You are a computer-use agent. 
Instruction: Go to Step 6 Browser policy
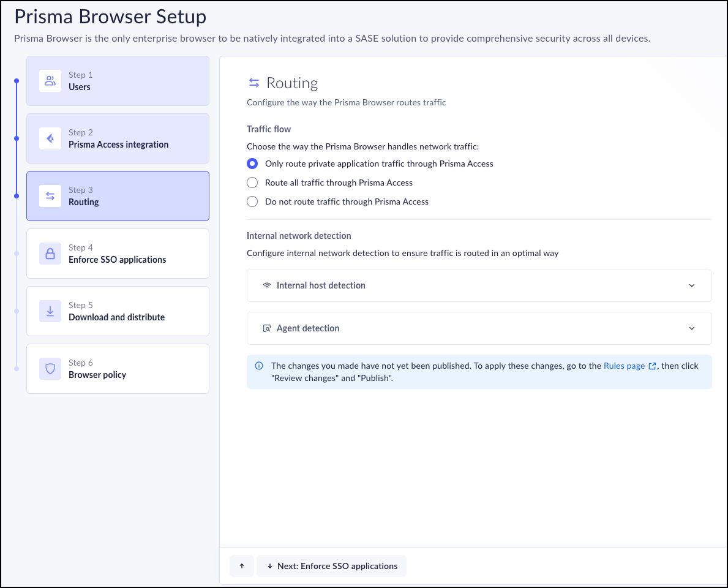118,369
